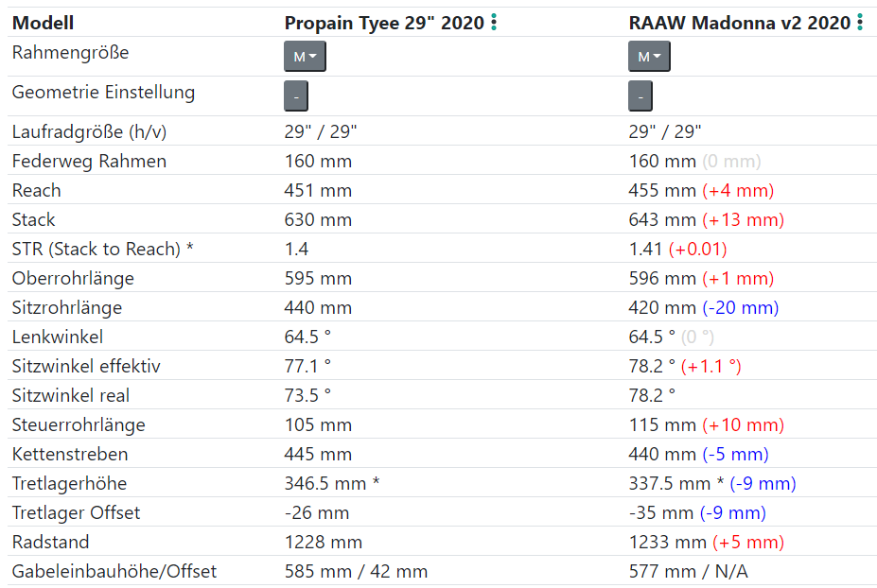Select the Reach difference +4 mm text
The height and width of the screenshot is (588, 877).
(x=738, y=191)
